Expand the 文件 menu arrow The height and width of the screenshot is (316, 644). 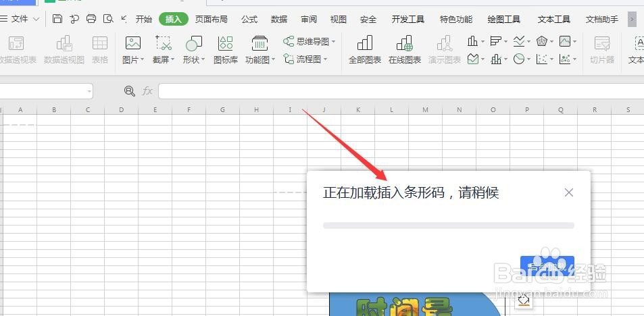click(x=36, y=20)
